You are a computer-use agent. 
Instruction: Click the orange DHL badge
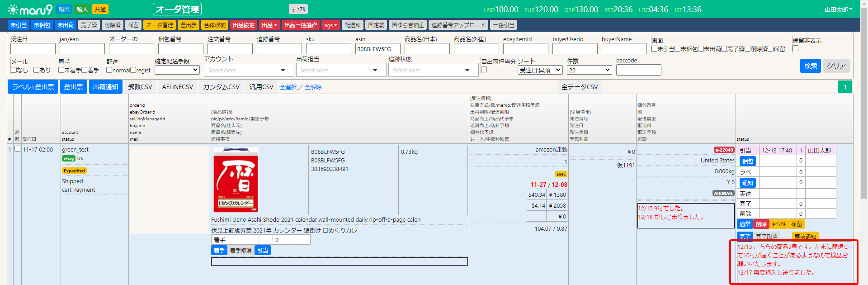(561, 175)
